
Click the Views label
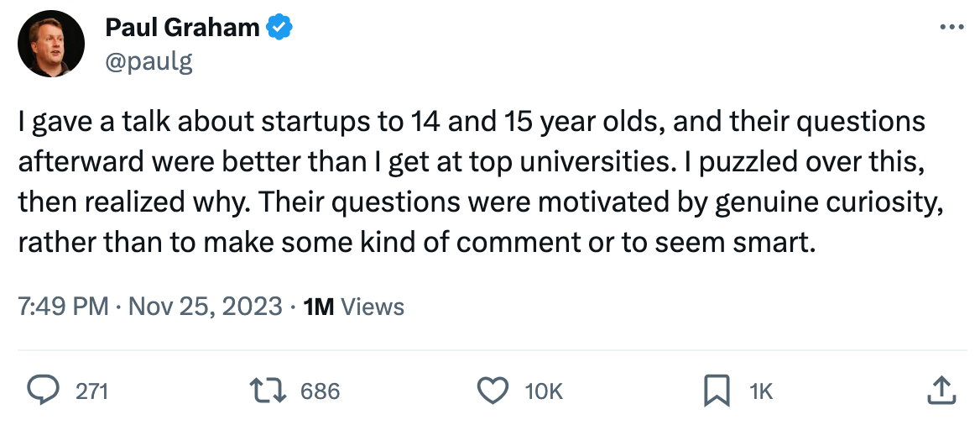click(x=373, y=307)
